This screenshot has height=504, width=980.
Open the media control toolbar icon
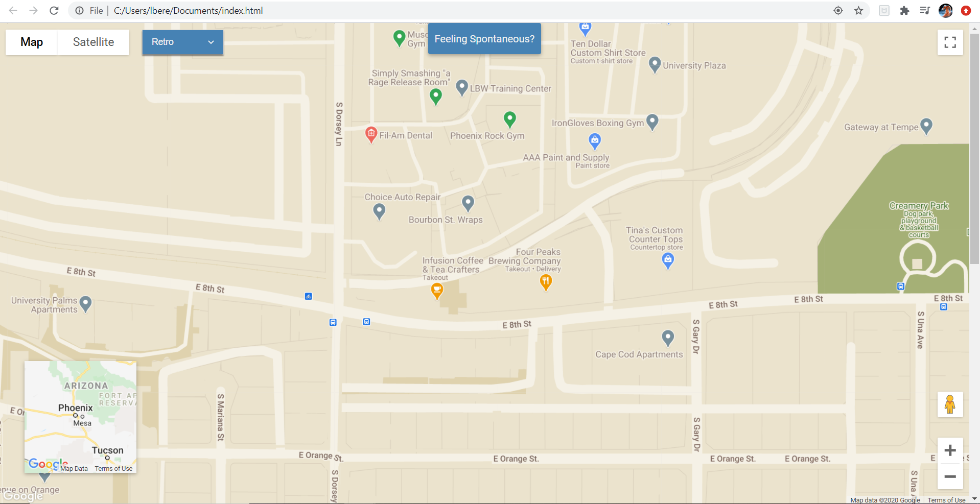[925, 11]
